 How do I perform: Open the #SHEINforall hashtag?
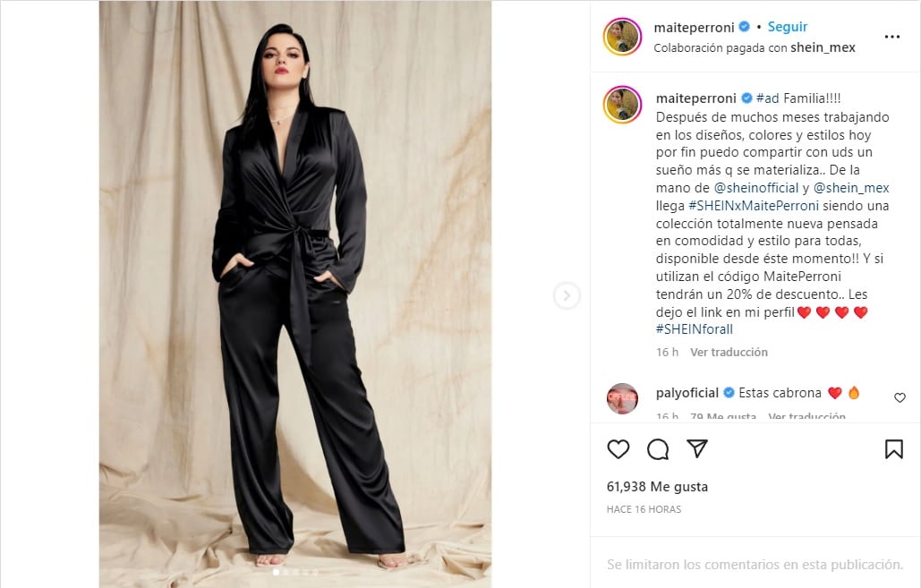coord(695,329)
